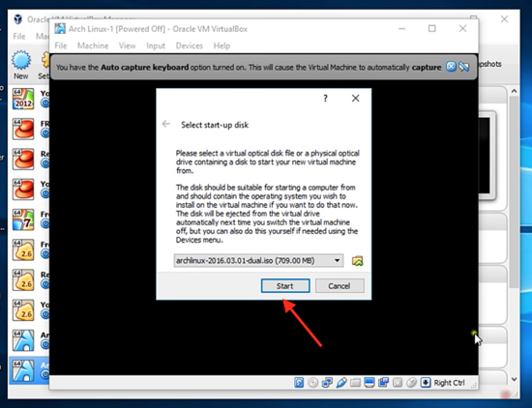Open the Machine menu of Arch Linux-1 window
This screenshot has width=532, height=408.
pos(93,45)
